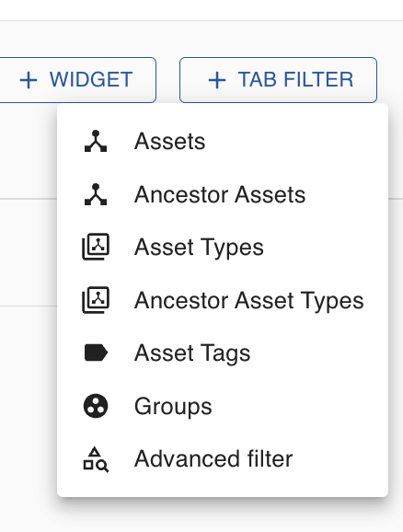
Task: Toggle the TAB FILTER dropdown button
Action: coord(278,80)
